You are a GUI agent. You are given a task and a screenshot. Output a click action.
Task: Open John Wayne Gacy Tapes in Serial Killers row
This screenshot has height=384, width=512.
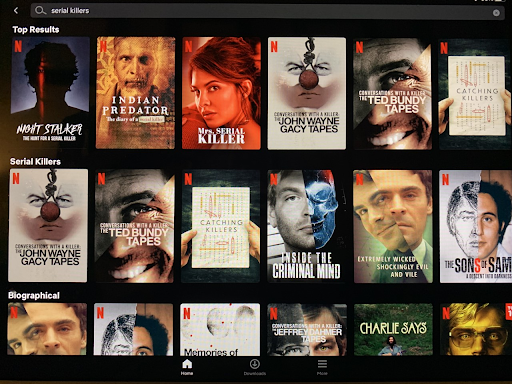point(48,225)
